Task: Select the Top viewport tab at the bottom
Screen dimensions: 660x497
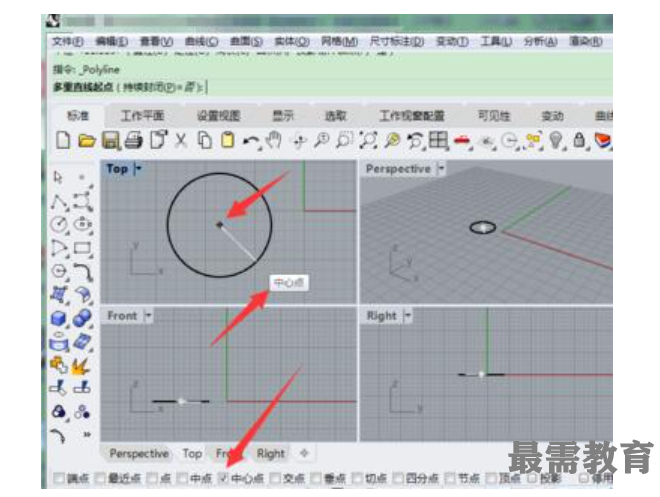Action: [192, 453]
